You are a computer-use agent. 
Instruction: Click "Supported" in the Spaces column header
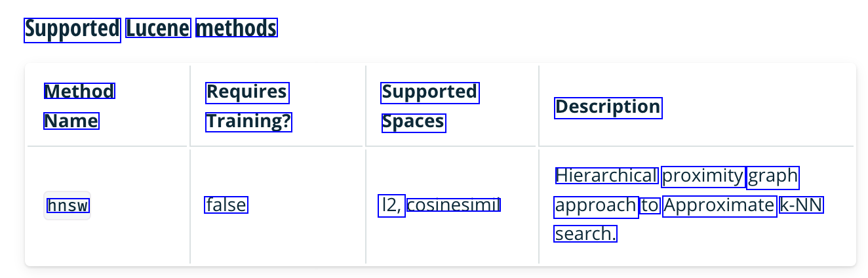click(x=430, y=92)
